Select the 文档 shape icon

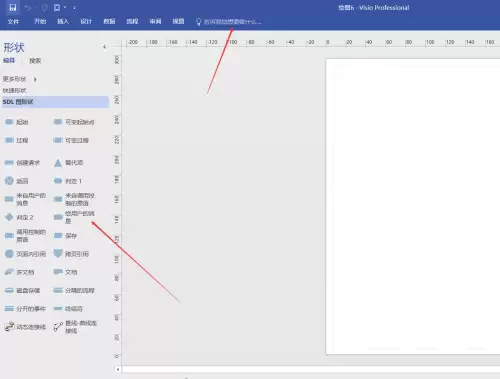[x=58, y=272]
